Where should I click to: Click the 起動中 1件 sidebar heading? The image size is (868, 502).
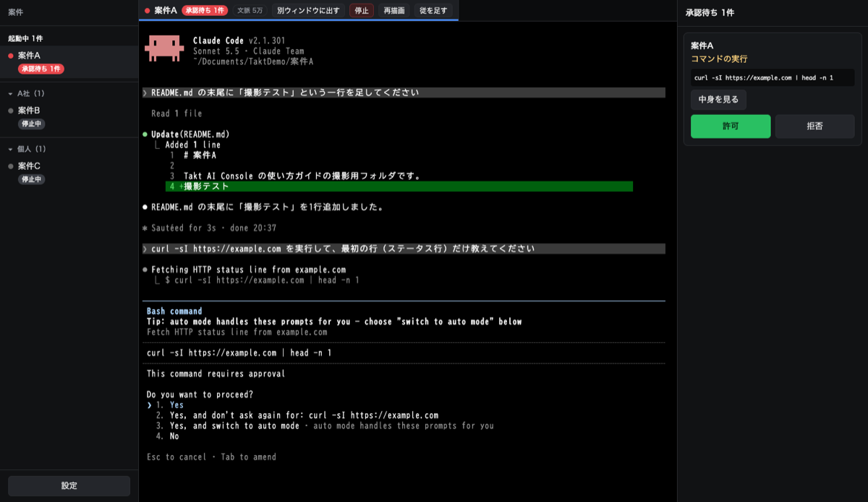click(x=26, y=38)
